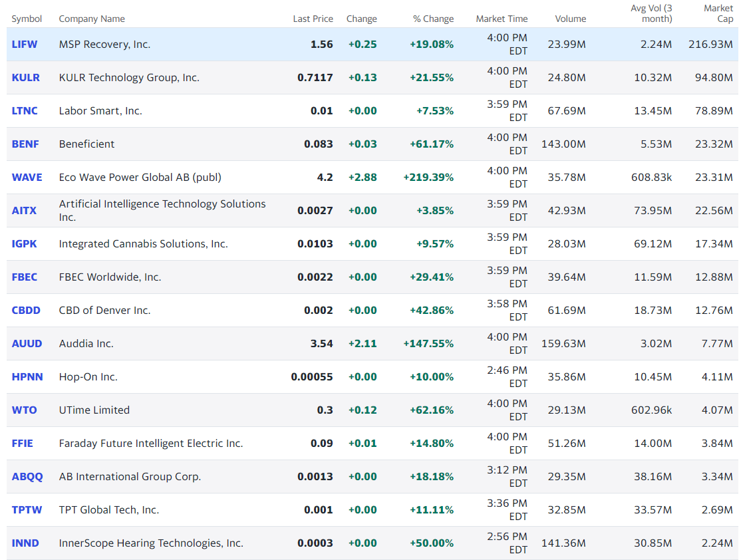Sort by the Change column header
Screen dimensions: 745x560
coord(362,19)
